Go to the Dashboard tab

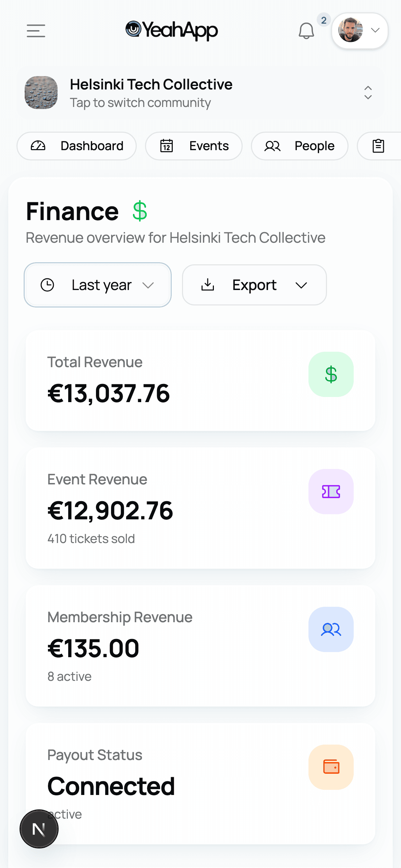77,146
